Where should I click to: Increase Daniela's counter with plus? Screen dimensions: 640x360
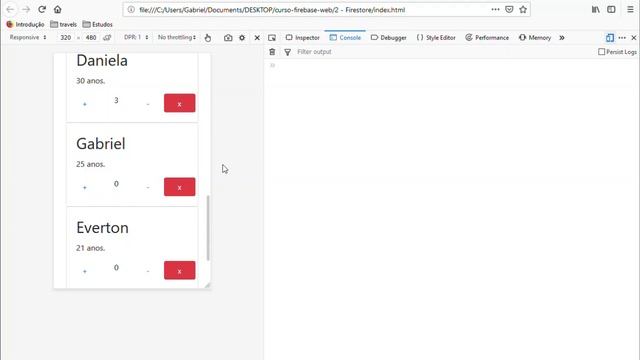click(85, 104)
